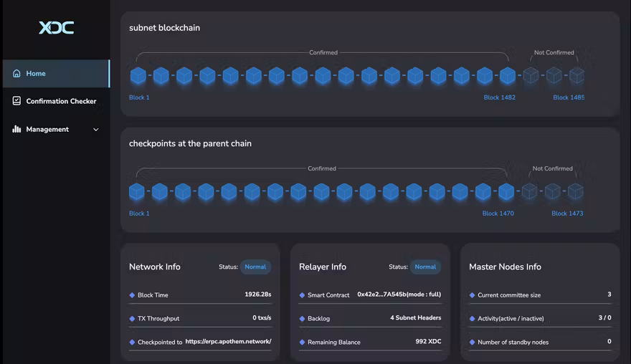Click the Confirmation Checker icon
Image resolution: width=631 pixels, height=364 pixels.
coord(16,101)
